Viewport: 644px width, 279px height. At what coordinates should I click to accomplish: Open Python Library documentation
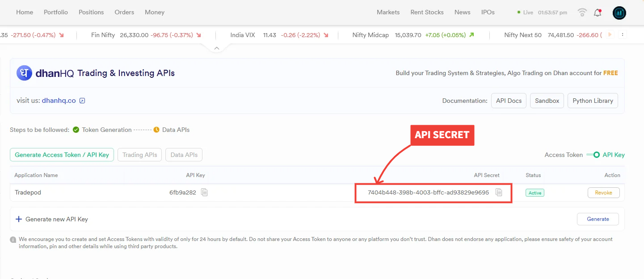(x=593, y=101)
